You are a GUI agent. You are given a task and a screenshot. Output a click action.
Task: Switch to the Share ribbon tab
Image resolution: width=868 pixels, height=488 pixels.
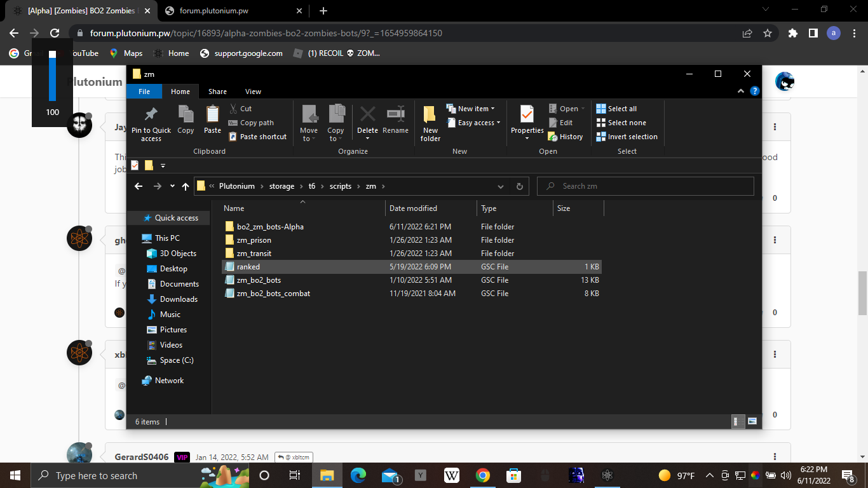[x=217, y=91]
